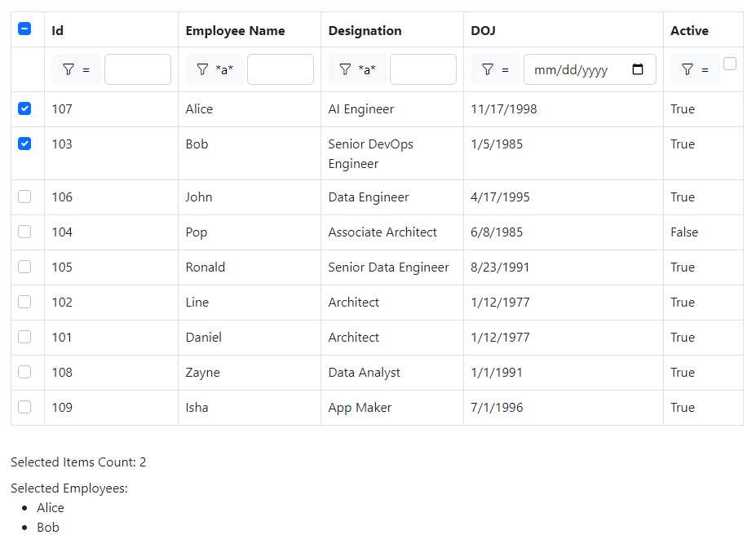Sort the grid by the Id column header
The width and height of the screenshot is (756, 548).
[x=56, y=30]
